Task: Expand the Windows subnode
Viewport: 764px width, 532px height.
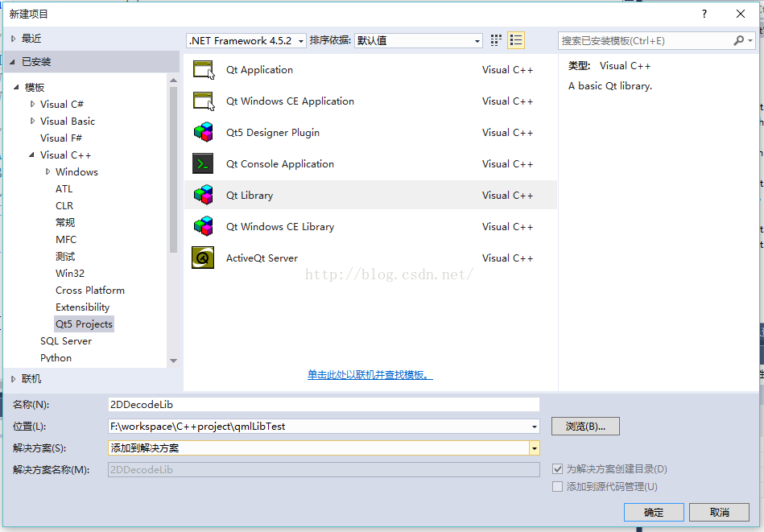Action: [x=47, y=171]
